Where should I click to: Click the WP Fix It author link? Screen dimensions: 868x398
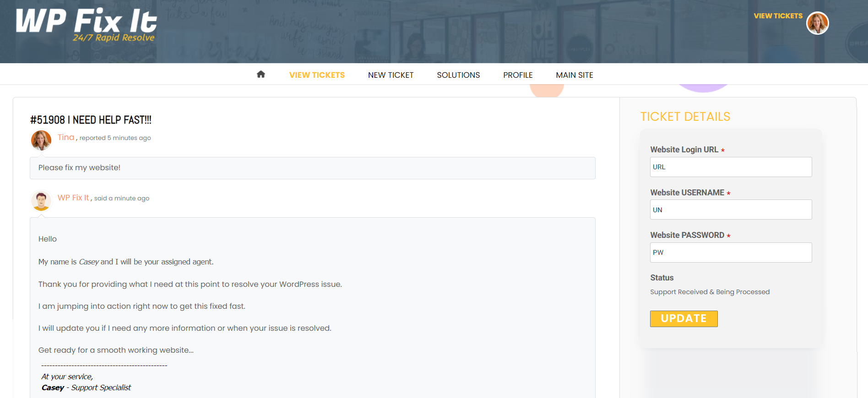coord(73,198)
